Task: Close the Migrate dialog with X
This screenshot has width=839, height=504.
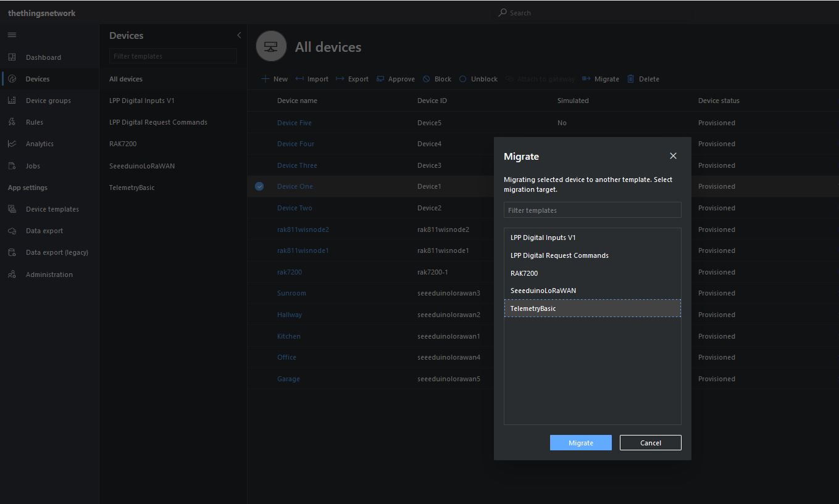Action: (673, 156)
